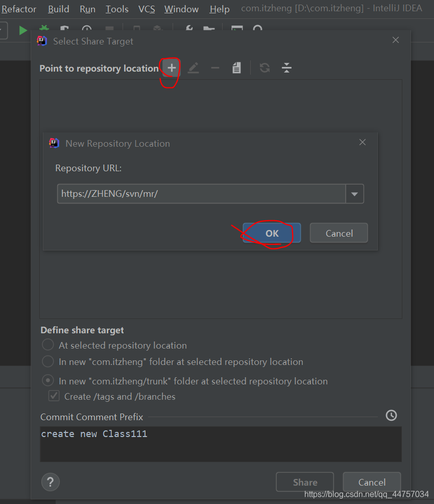The image size is (434, 504).
Task: Click the Share button
Action: click(x=305, y=482)
